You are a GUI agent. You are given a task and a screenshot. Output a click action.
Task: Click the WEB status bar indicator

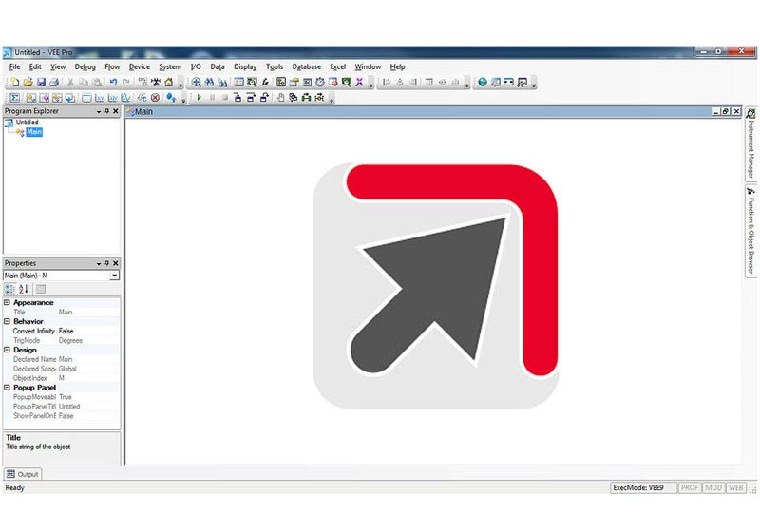(x=735, y=488)
